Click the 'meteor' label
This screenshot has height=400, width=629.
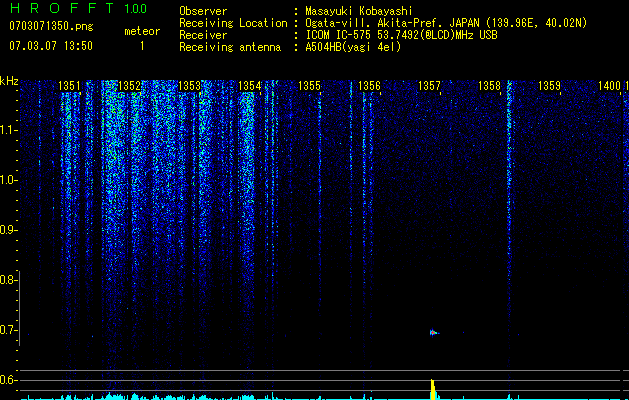click(x=142, y=31)
